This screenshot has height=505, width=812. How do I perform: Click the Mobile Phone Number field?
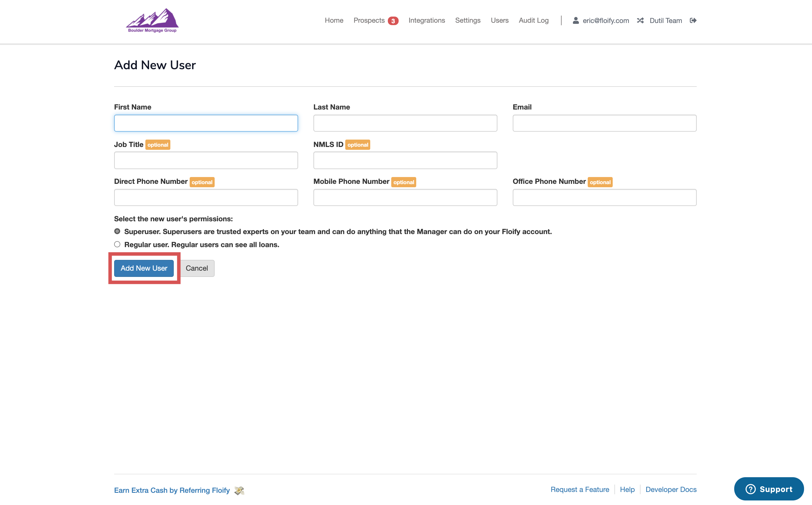405,197
